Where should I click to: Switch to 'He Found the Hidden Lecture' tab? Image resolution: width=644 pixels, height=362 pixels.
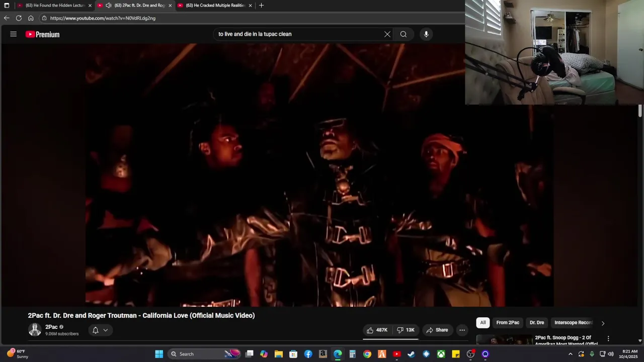[54, 6]
